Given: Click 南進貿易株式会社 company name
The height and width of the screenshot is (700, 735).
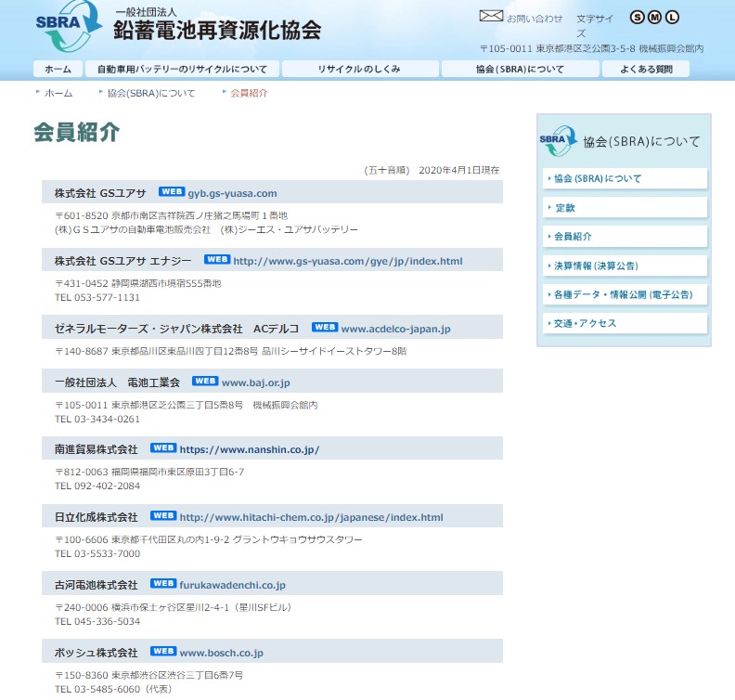Looking at the screenshot, I should click(x=97, y=449).
